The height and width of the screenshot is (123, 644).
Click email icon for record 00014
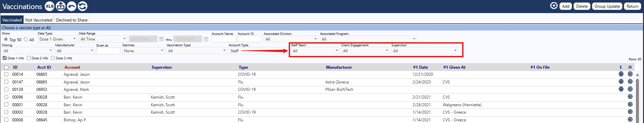(x=621, y=74)
